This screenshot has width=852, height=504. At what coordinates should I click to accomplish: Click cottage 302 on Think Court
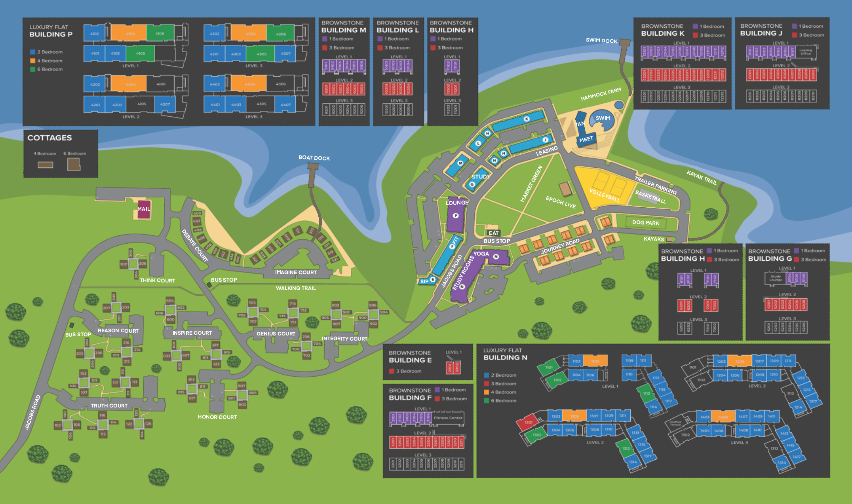tap(124, 264)
